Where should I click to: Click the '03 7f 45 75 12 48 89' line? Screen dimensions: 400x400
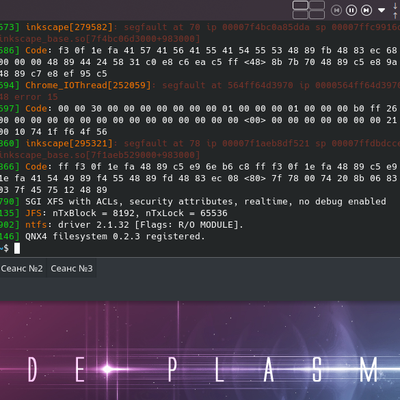coord(54,190)
